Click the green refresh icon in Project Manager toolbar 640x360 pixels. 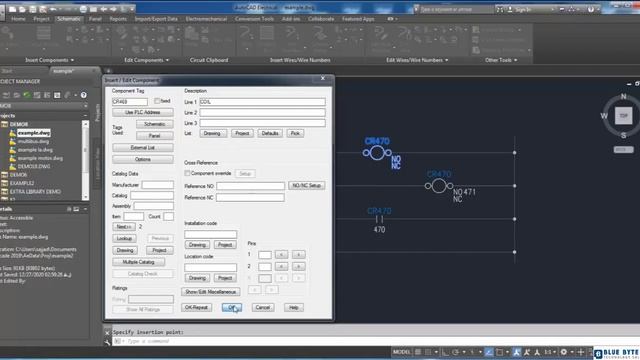[27, 95]
